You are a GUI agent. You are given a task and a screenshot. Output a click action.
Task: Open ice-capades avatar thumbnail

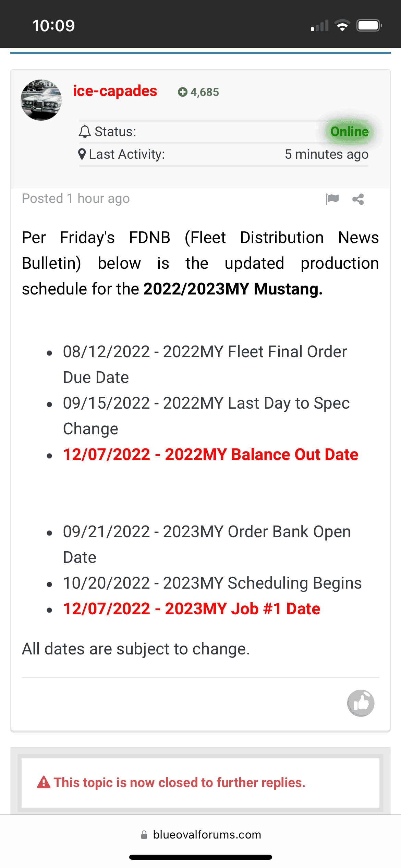point(41,100)
